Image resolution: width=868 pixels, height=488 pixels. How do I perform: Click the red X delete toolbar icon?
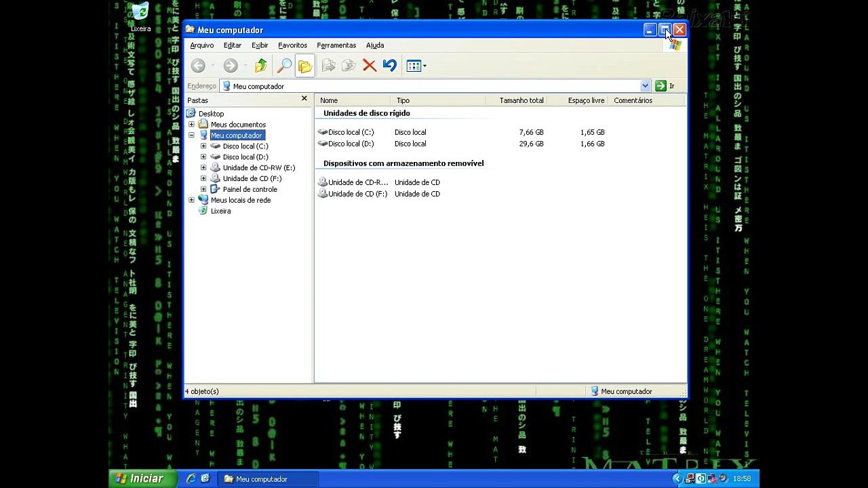click(370, 66)
